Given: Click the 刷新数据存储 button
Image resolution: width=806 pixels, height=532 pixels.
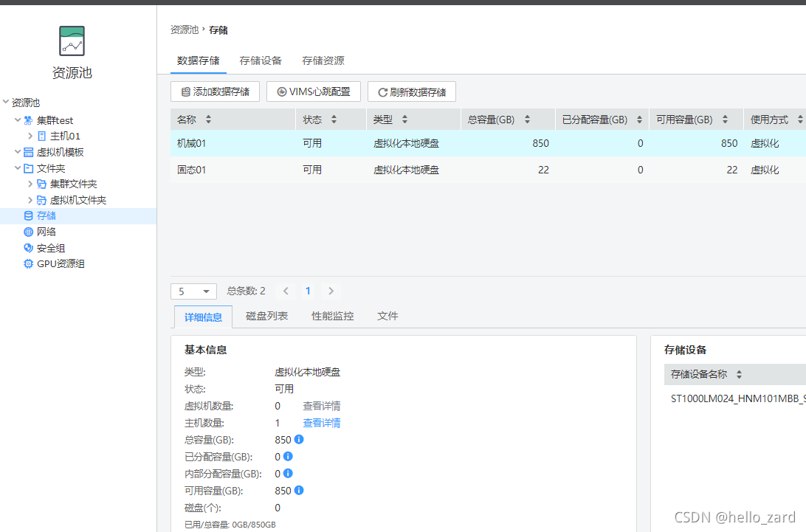Looking at the screenshot, I should click(x=412, y=92).
